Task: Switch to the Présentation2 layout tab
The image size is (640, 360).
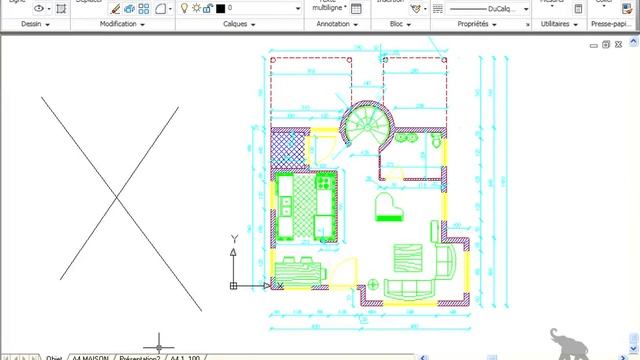Action: point(140,358)
